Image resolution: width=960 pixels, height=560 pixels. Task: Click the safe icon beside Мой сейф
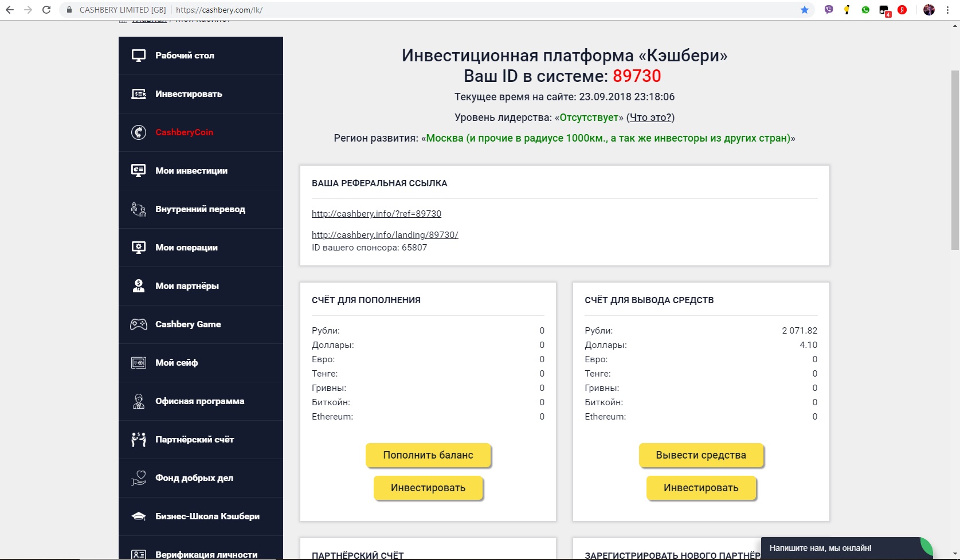(139, 363)
